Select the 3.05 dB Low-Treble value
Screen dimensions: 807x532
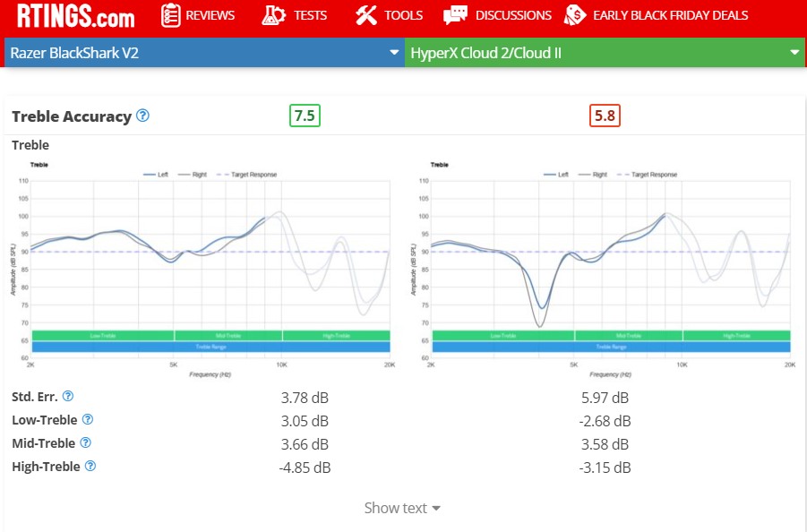click(x=305, y=421)
